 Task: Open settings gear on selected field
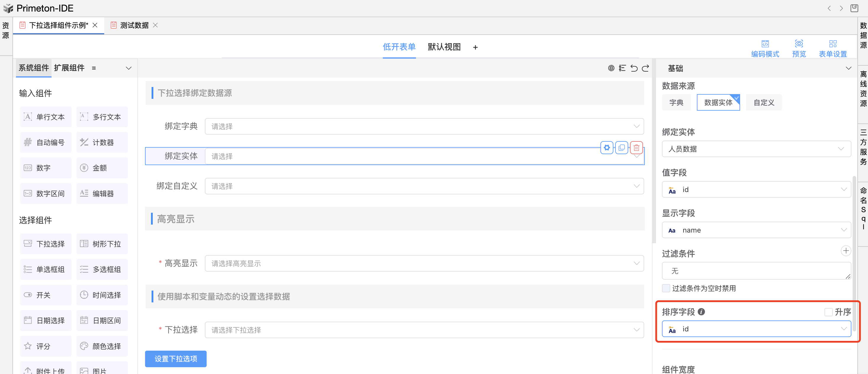coord(607,147)
